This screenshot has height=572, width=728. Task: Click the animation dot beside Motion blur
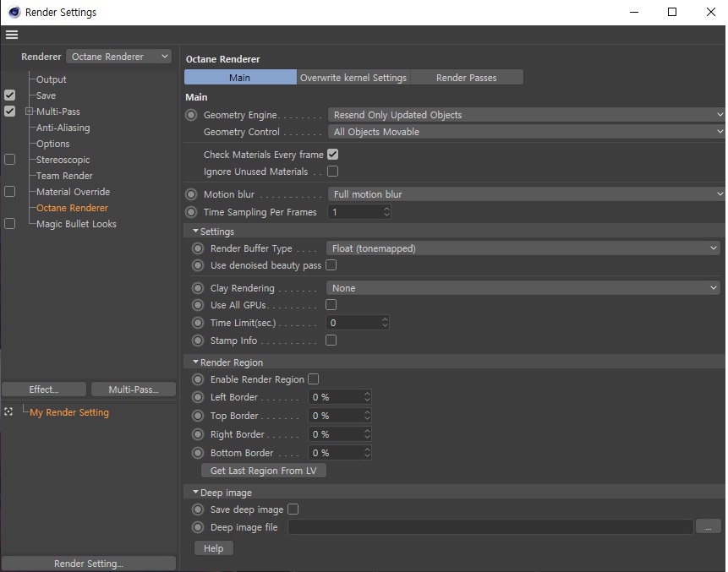[191, 194]
